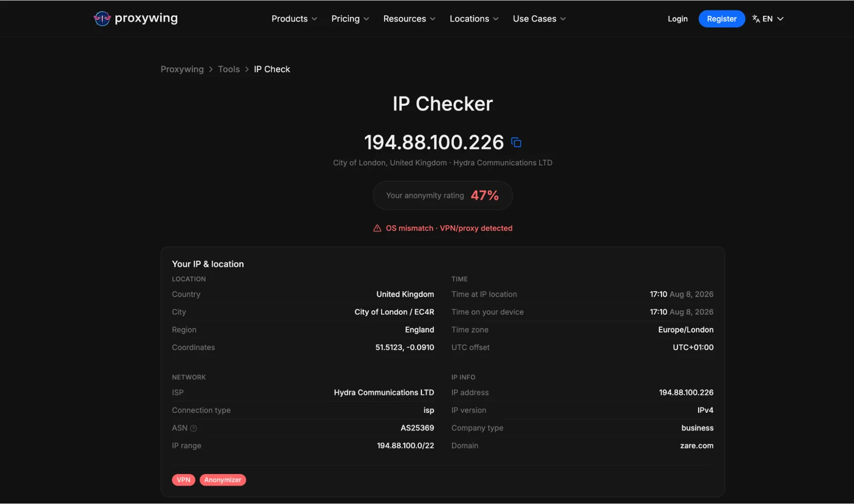Screen dimensions: 854x504
Task: Click the England region value
Action: click(x=420, y=330)
